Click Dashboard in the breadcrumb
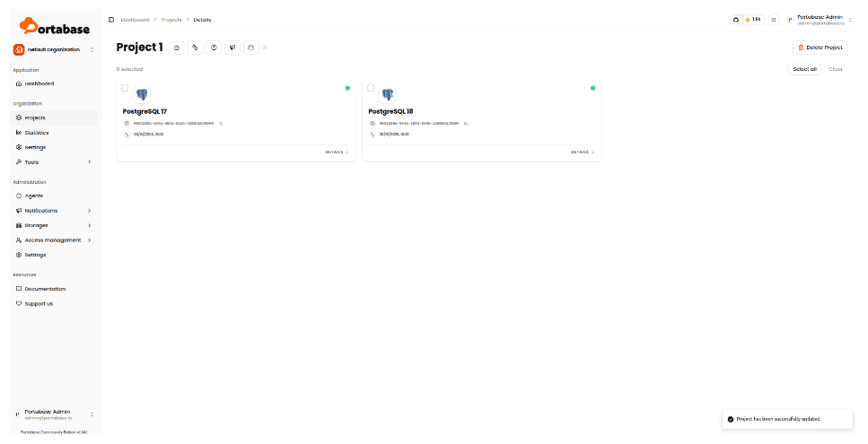This screenshot has width=868, height=444. coord(135,20)
